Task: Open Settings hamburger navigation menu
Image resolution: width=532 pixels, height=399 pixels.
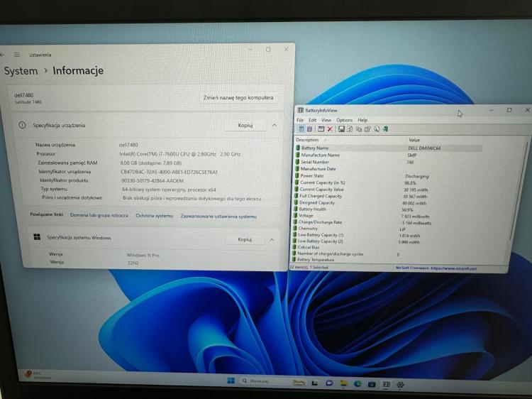Action: (x=16, y=55)
